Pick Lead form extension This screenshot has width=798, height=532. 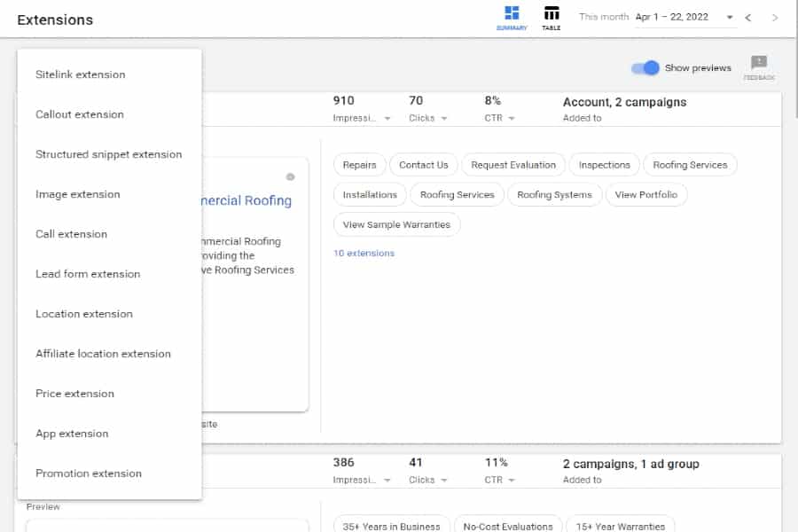109,274
